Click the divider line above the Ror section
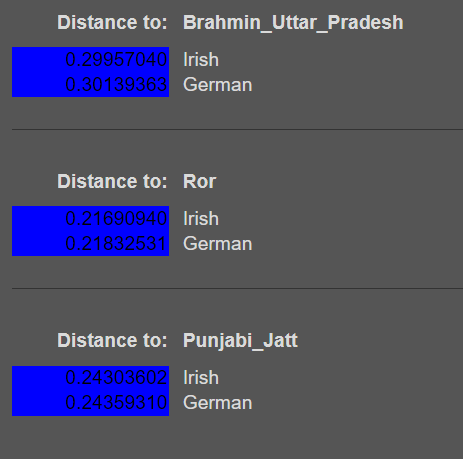This screenshot has width=463, height=459. (237, 129)
